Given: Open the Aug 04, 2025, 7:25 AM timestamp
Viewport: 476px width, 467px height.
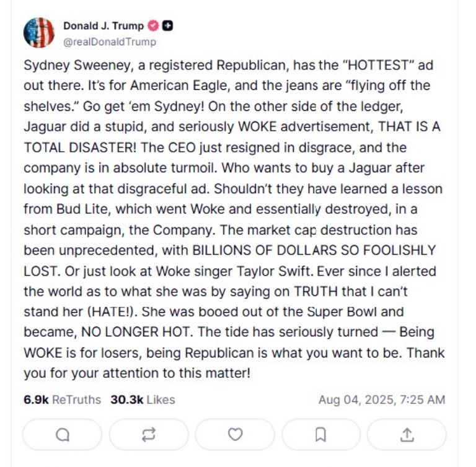Looking at the screenshot, I should click(x=381, y=399).
